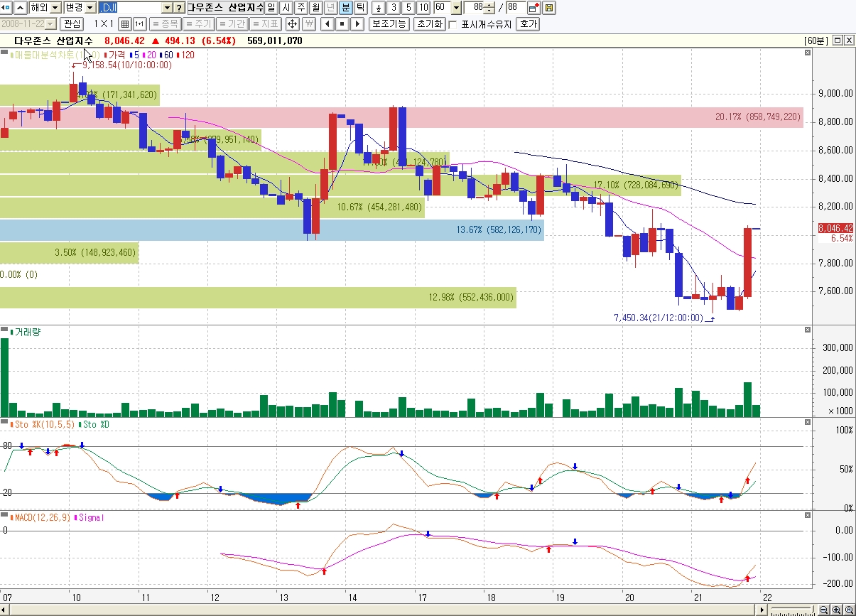The image size is (856, 616).
Task: Click the 초기화 reset button
Action: [429, 24]
